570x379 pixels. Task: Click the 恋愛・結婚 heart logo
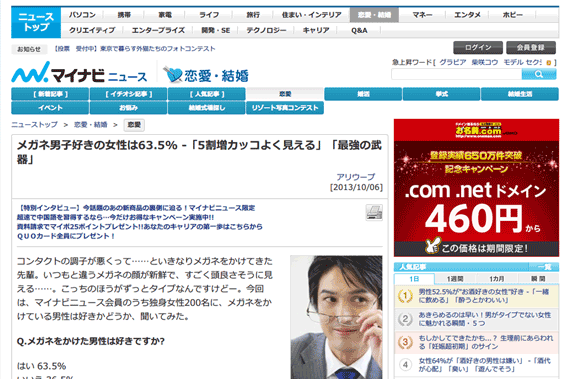click(x=206, y=75)
